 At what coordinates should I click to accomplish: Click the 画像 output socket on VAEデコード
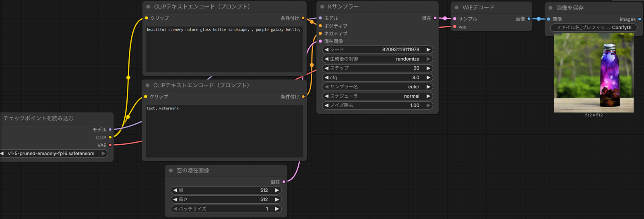pos(529,19)
